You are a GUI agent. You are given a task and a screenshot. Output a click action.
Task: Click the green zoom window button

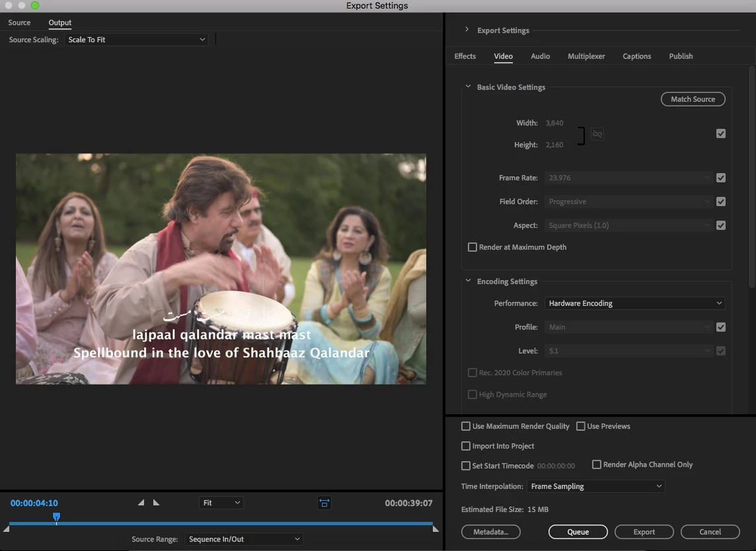(x=35, y=5)
